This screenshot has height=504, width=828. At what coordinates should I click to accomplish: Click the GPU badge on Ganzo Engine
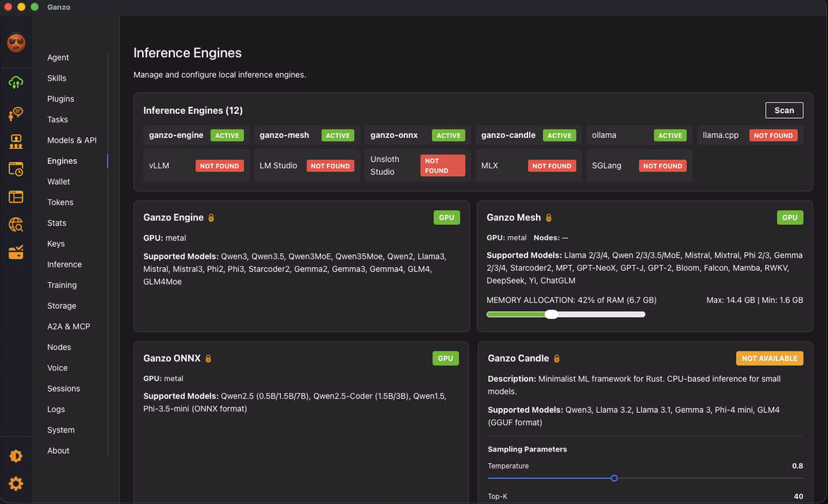pyautogui.click(x=446, y=218)
